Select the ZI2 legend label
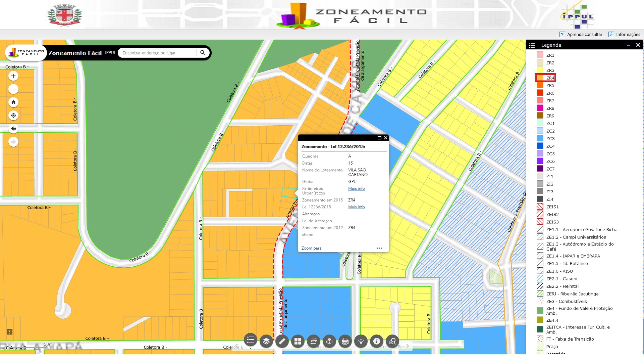The height and width of the screenshot is (356, 644). (550, 184)
